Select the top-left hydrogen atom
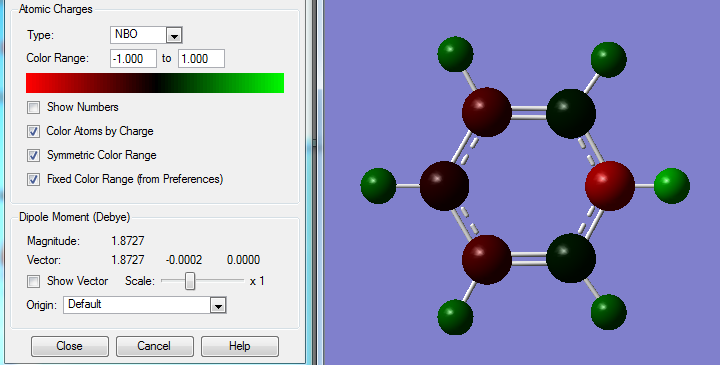720x365 pixels. pyautogui.click(x=456, y=55)
